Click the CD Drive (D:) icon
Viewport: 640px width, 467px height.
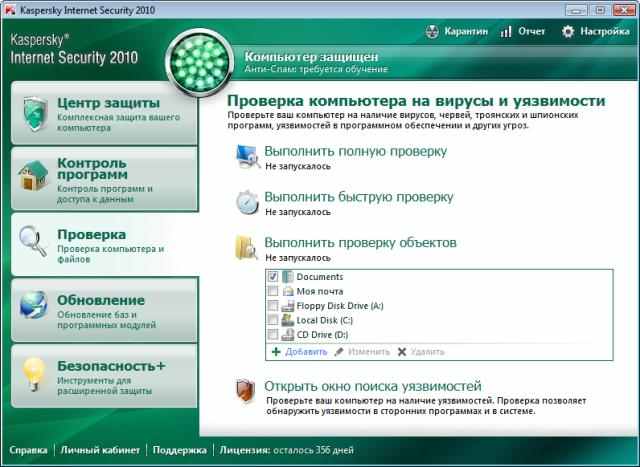[288, 335]
